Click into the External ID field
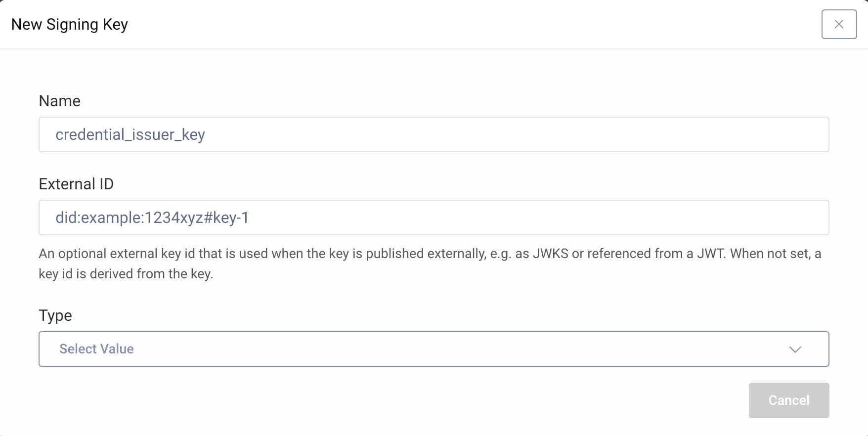The width and height of the screenshot is (868, 436). point(433,218)
